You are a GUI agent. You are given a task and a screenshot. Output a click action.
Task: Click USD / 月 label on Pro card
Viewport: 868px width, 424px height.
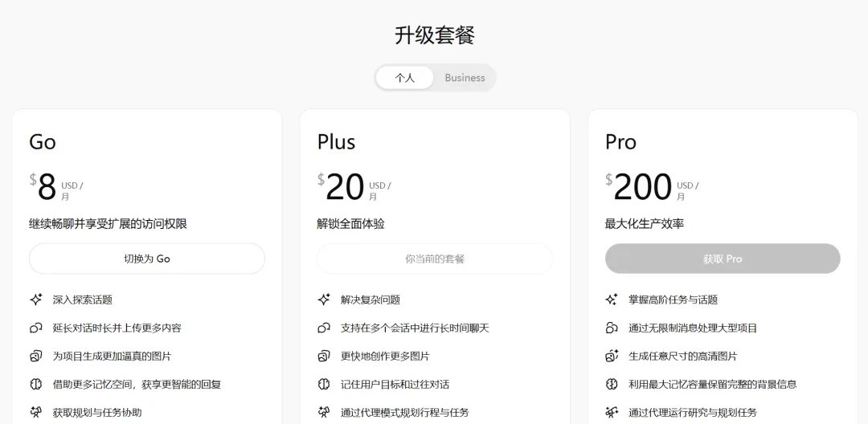click(687, 191)
